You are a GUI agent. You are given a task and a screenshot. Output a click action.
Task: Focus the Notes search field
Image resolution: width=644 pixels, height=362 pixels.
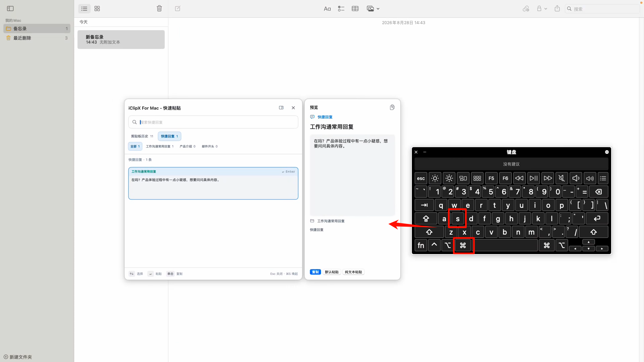point(602,9)
